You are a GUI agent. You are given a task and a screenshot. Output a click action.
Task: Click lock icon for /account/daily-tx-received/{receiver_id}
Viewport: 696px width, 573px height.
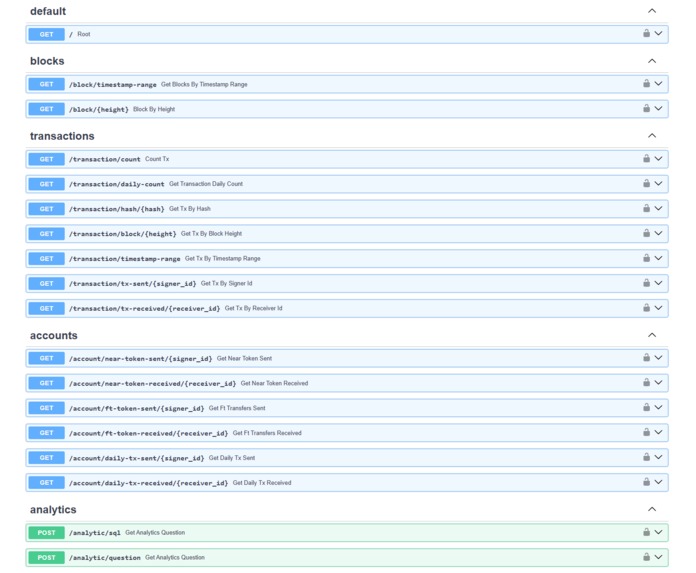click(646, 482)
